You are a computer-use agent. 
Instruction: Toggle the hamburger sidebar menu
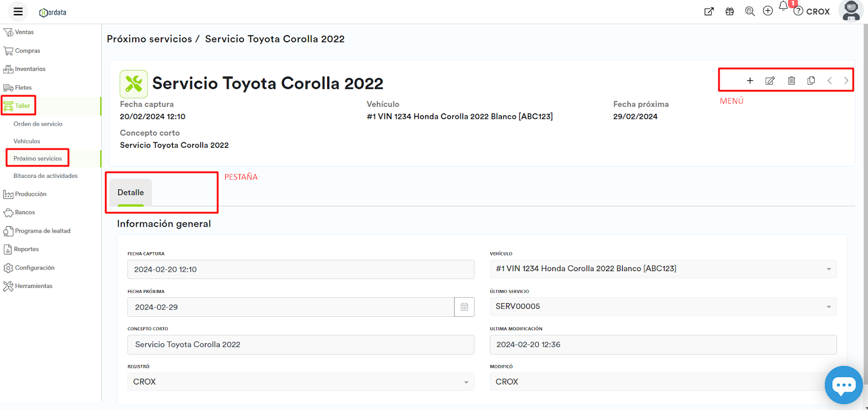[x=18, y=11]
